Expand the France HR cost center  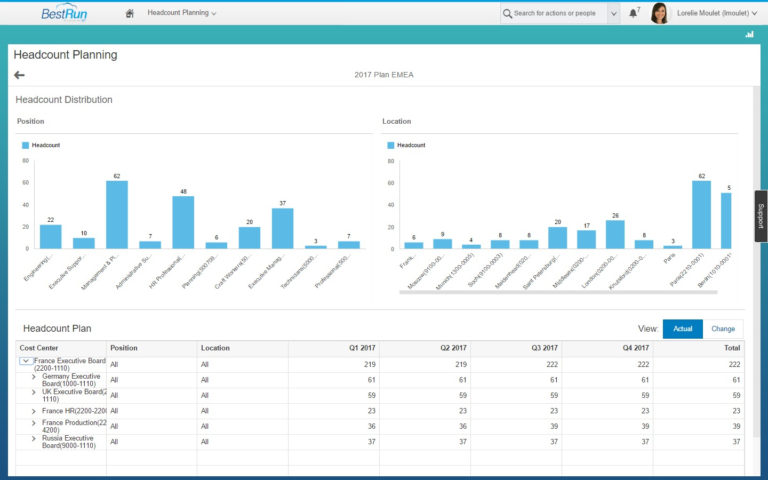point(34,411)
